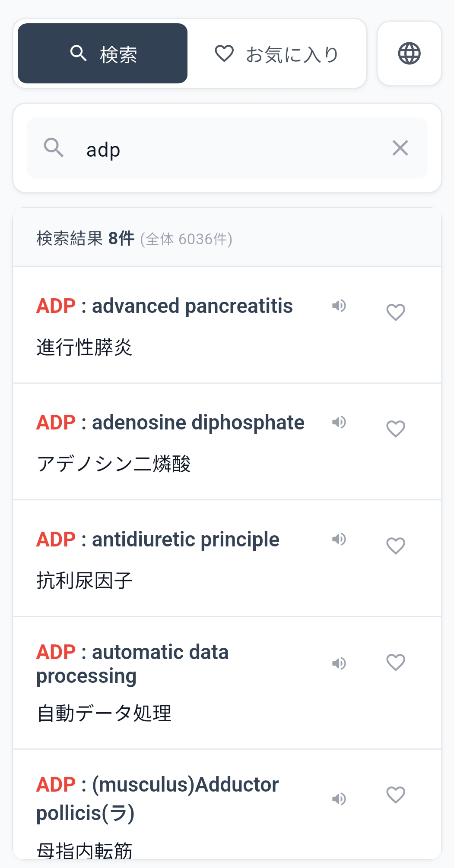This screenshot has height=868, width=454.
Task: Play audio for adenosine diphosphate
Action: click(x=339, y=423)
